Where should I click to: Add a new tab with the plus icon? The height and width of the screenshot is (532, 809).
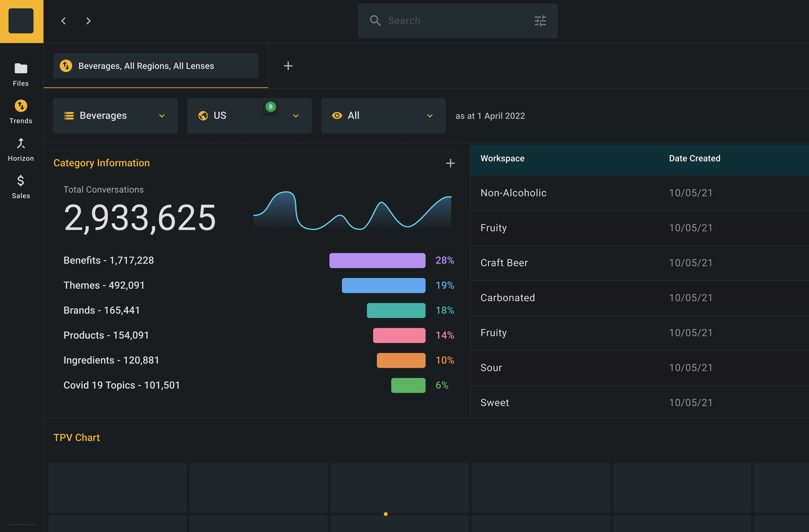coord(288,66)
